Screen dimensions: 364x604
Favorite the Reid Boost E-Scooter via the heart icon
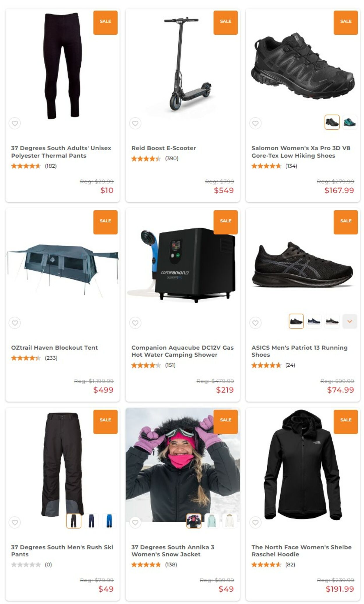[x=135, y=123]
